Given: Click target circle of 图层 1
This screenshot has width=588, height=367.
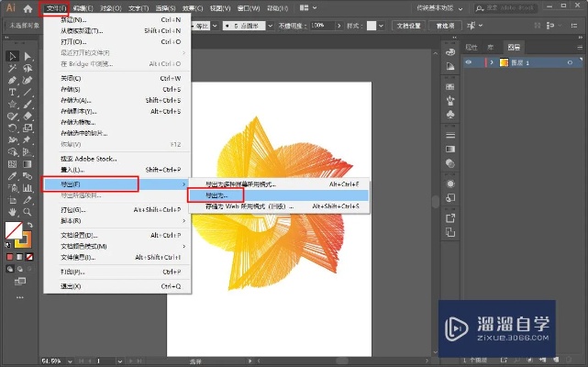Looking at the screenshot, I should 570,62.
